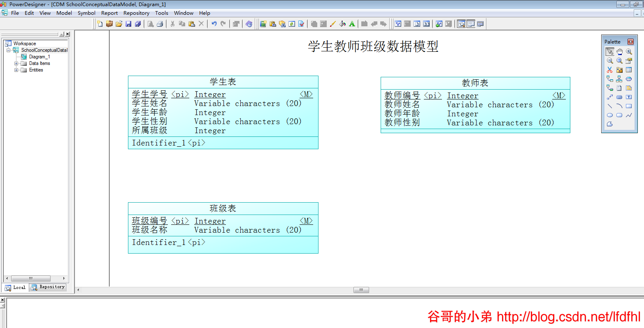The height and width of the screenshot is (328, 644).
Task: Click the fill color bucket toolbar icon
Action: click(342, 24)
